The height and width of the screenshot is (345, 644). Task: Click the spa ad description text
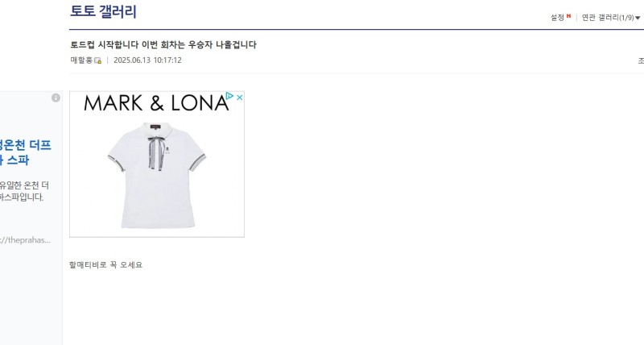24,191
